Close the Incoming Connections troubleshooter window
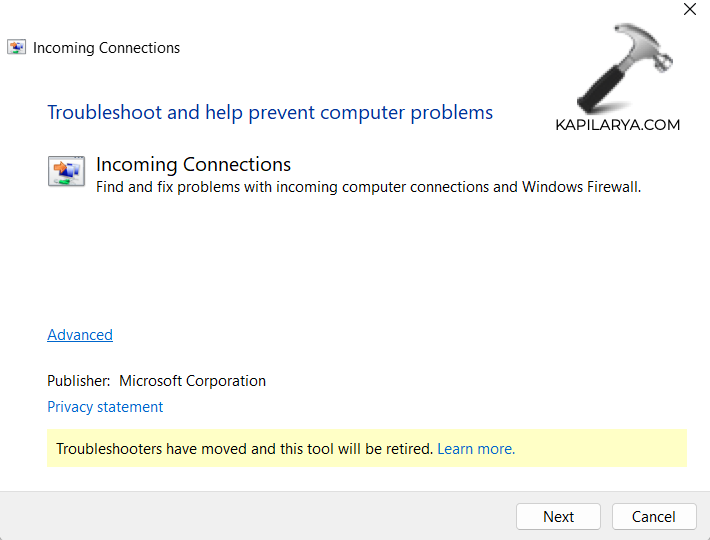 click(x=689, y=10)
